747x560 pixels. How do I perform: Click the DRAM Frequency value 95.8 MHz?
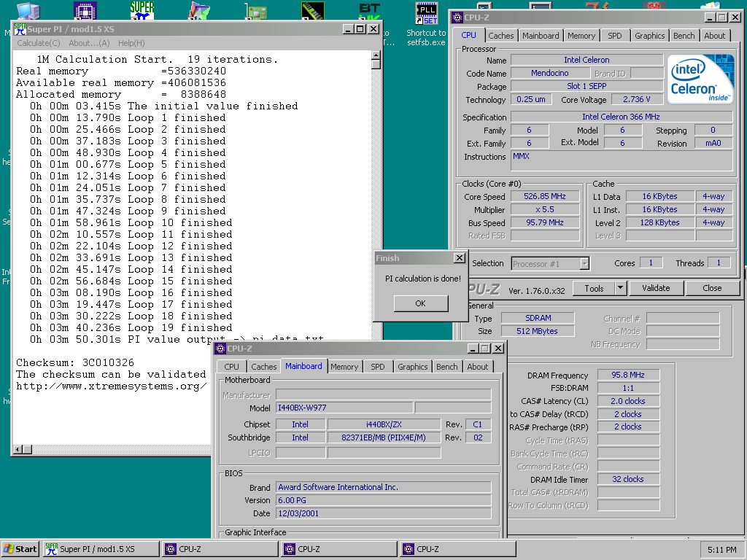[x=628, y=375]
